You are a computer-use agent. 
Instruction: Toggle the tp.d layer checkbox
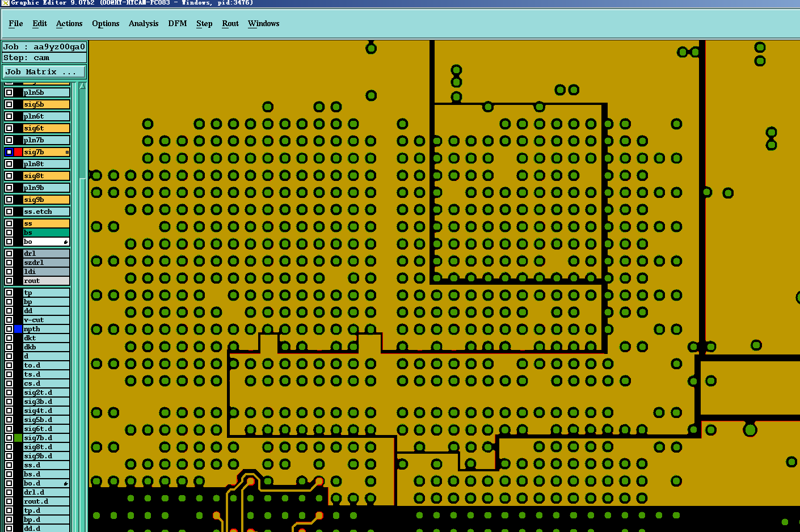9,510
